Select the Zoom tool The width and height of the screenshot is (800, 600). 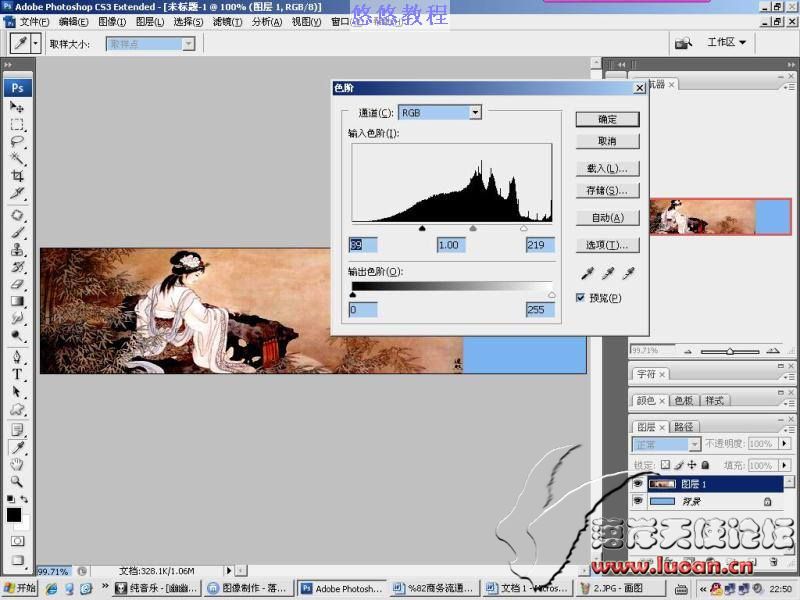17,481
